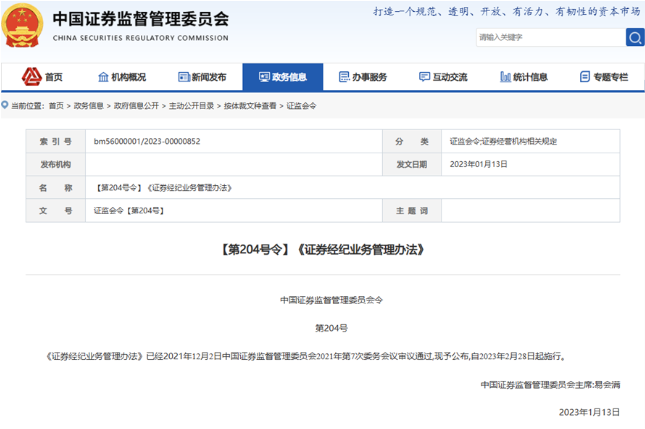Click the CSRC national emblem logo
Screen dimensions: 645x429
[x=22, y=26]
